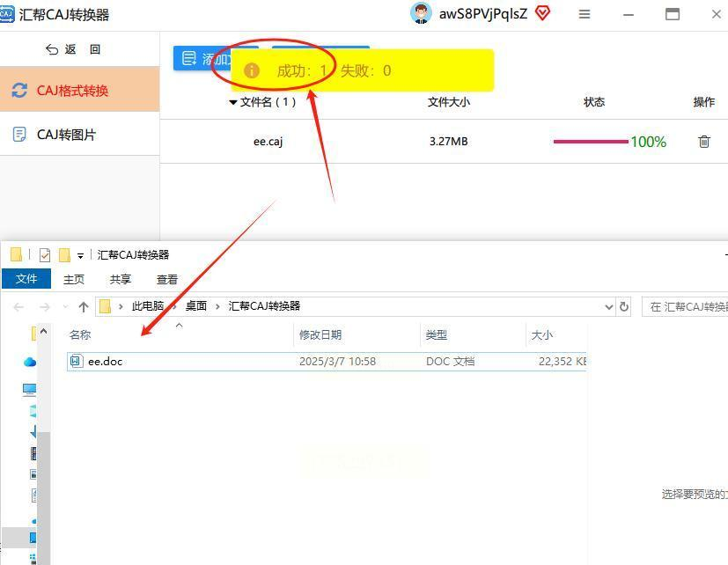The image size is (728, 565).
Task: Sort by the 名称 column header
Action: click(80, 334)
